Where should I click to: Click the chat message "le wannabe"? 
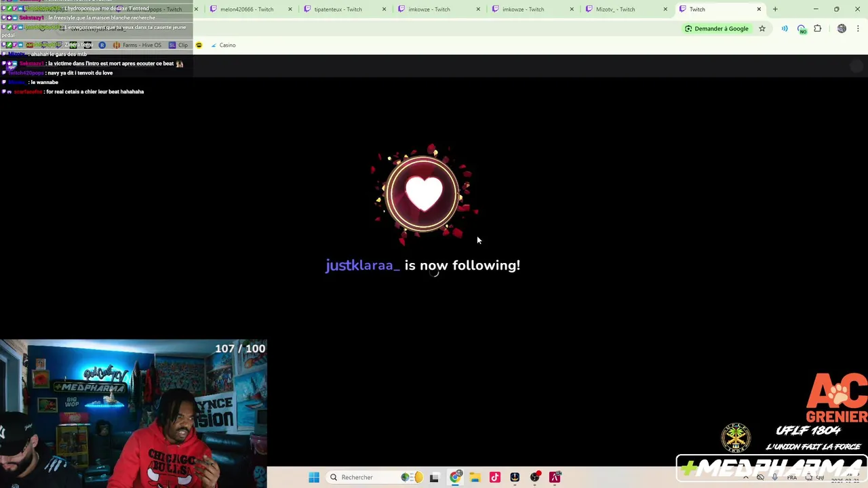tap(44, 82)
